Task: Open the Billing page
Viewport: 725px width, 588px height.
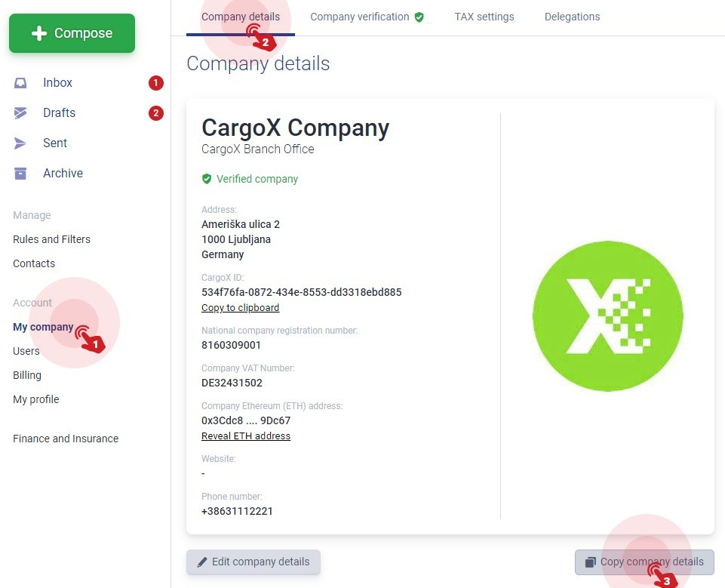Action: [27, 375]
